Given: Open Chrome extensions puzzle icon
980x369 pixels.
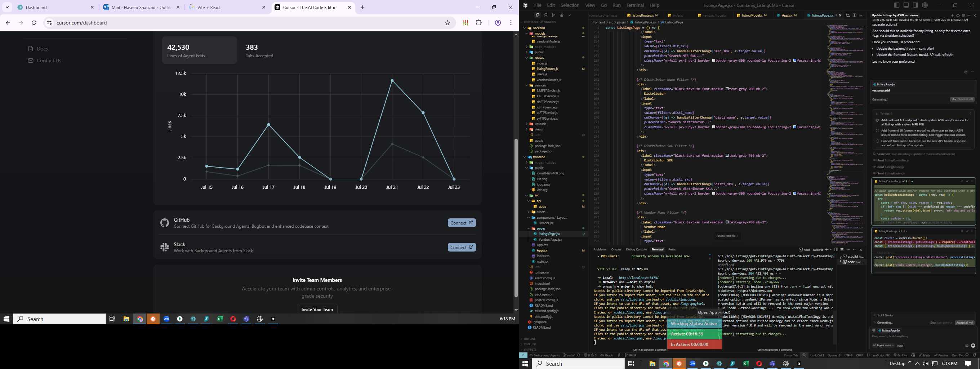Looking at the screenshot, I should 478,23.
